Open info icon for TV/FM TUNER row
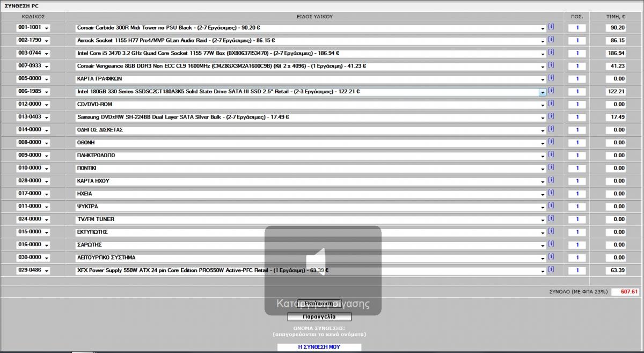The image size is (644, 353). pos(551,218)
